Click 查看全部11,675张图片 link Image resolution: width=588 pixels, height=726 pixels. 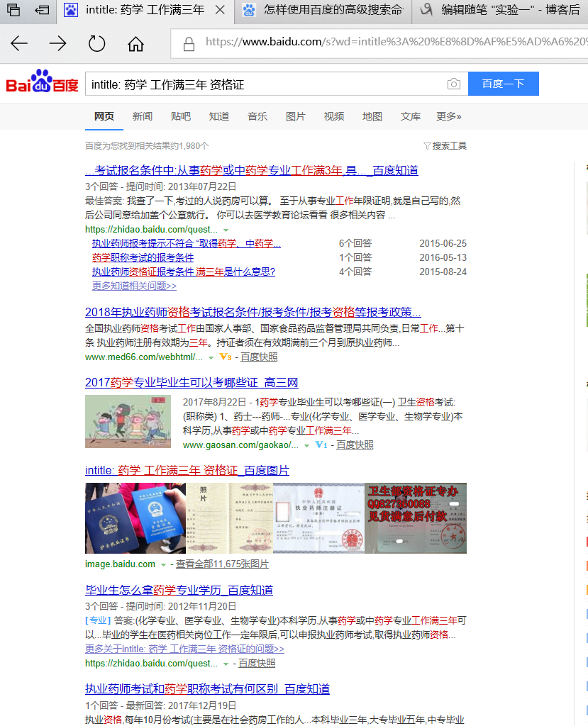tap(223, 564)
